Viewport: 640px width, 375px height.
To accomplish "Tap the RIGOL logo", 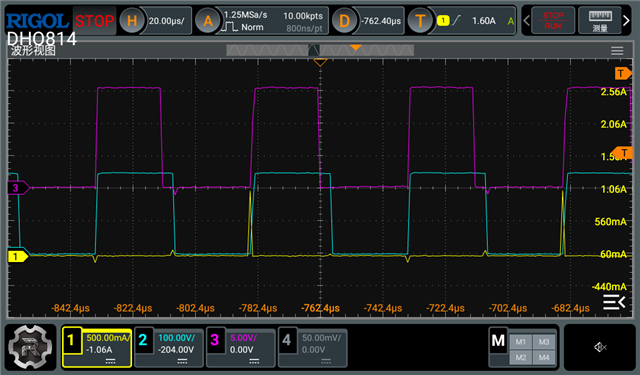I will (x=37, y=21).
